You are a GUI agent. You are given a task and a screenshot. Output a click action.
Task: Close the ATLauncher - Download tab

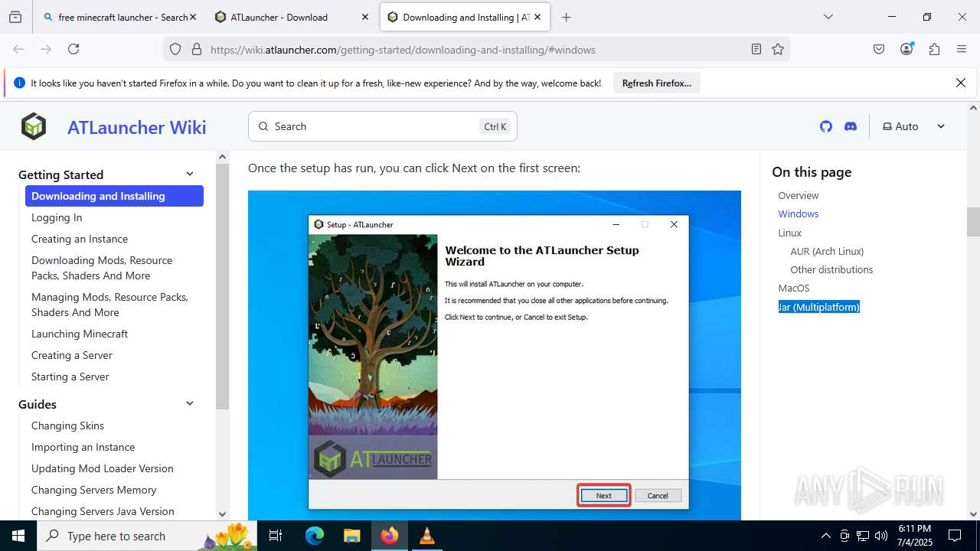(x=365, y=17)
